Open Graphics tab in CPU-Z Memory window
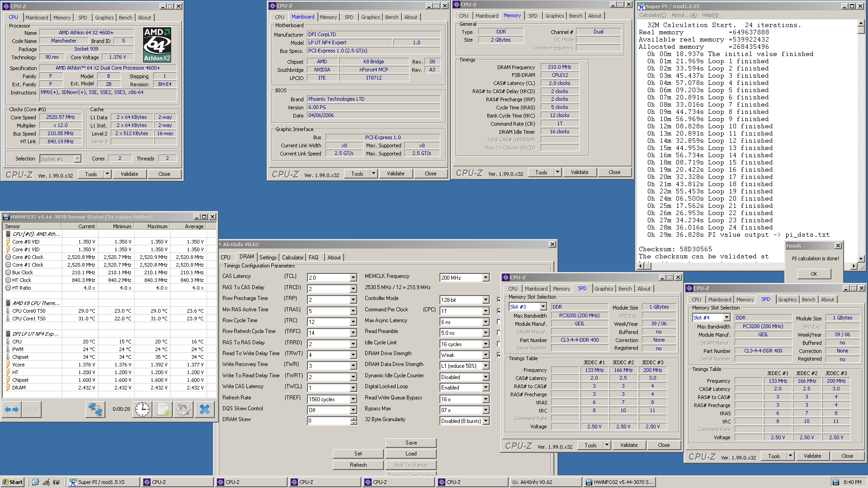 pyautogui.click(x=554, y=16)
